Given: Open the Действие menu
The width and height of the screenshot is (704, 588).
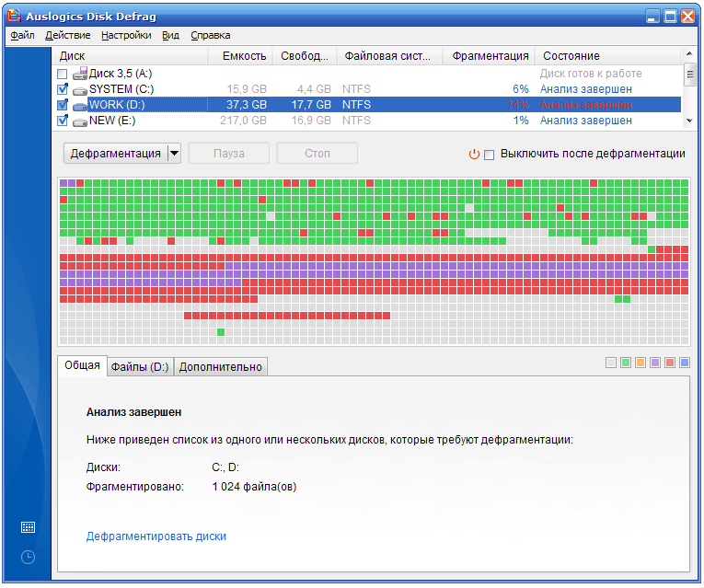Looking at the screenshot, I should click(68, 36).
